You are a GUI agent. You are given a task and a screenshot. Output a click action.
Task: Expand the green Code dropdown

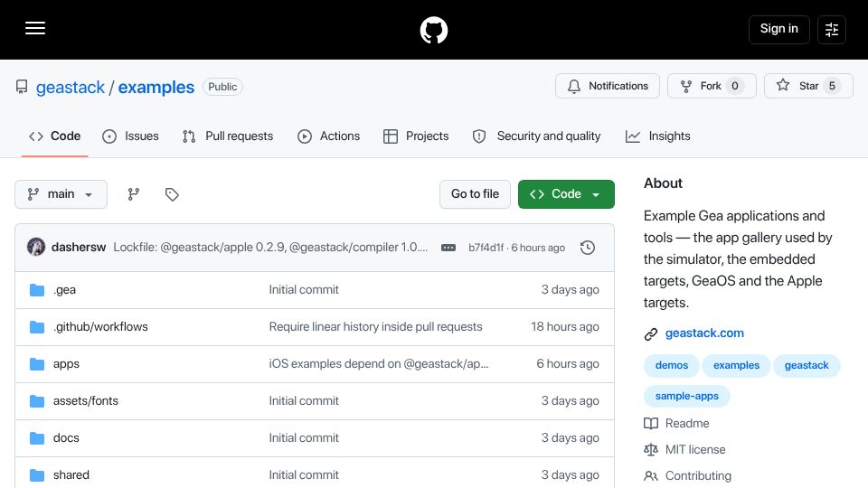click(566, 194)
